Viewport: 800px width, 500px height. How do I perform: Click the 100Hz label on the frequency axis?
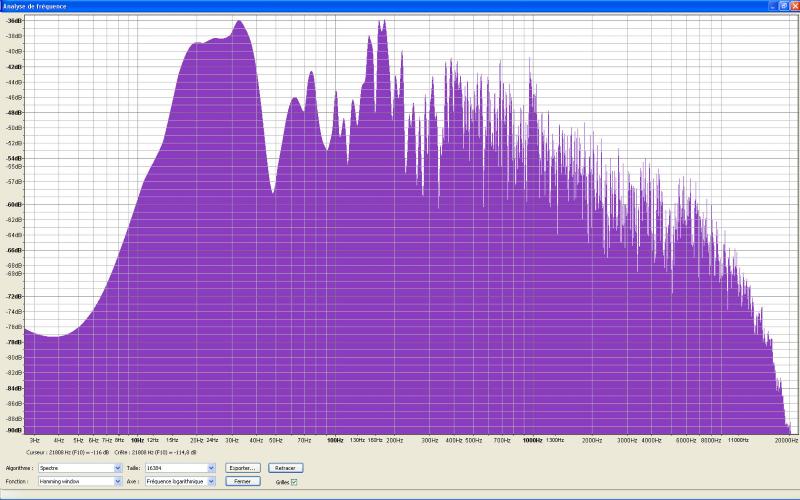click(x=335, y=440)
